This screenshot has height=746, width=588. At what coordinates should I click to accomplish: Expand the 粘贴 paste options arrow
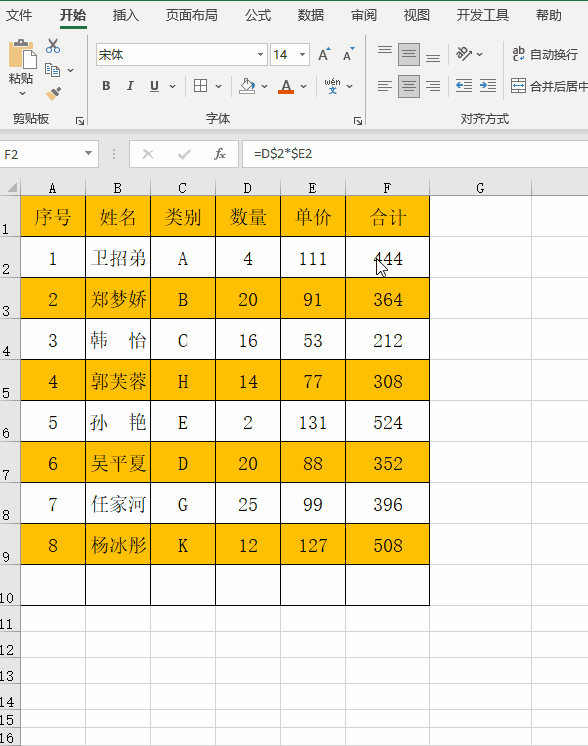22,93
